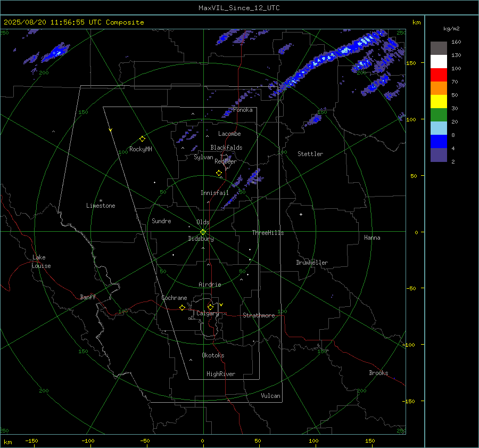The width and height of the screenshot is (479, 448).
Task: Click the Banff town label
Action: pyautogui.click(x=88, y=297)
